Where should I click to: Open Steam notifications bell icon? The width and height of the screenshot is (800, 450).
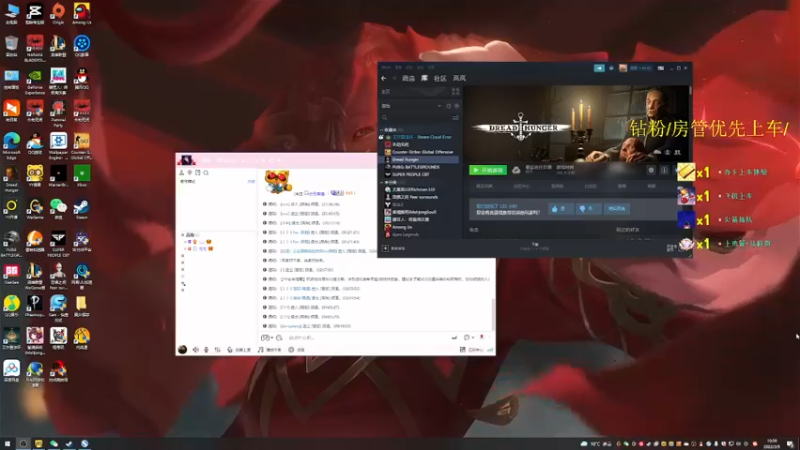click(x=611, y=68)
